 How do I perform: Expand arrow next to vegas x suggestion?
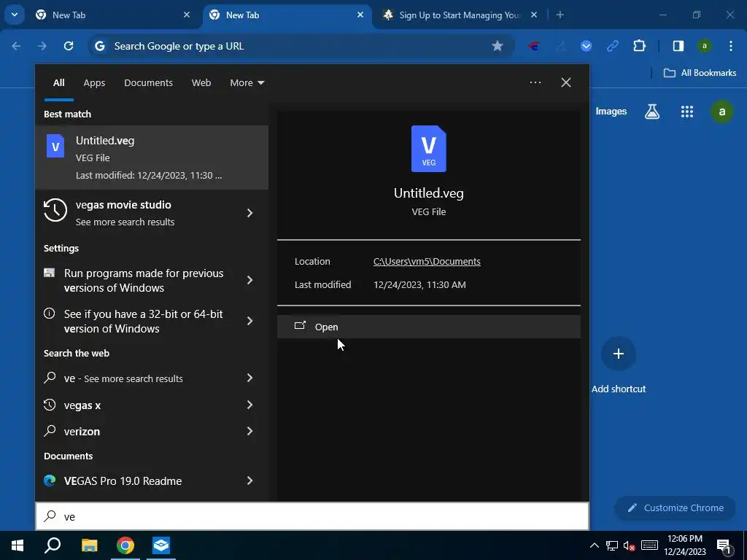249,405
